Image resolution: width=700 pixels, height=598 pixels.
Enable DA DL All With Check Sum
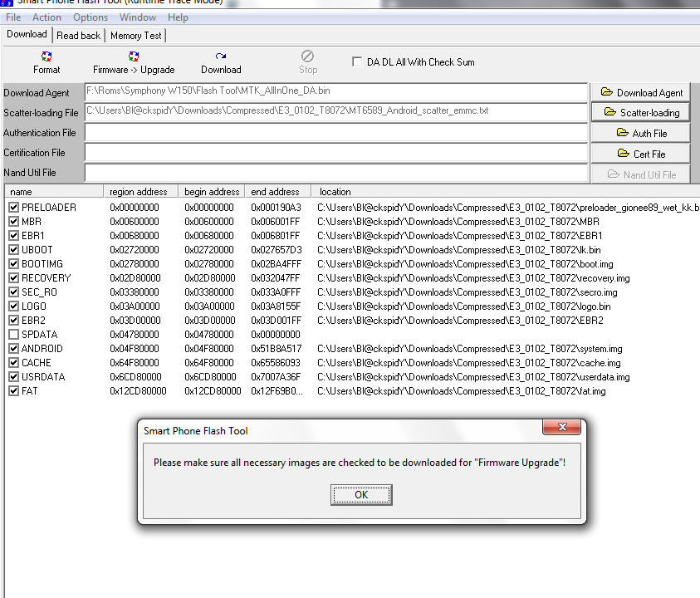[x=357, y=62]
